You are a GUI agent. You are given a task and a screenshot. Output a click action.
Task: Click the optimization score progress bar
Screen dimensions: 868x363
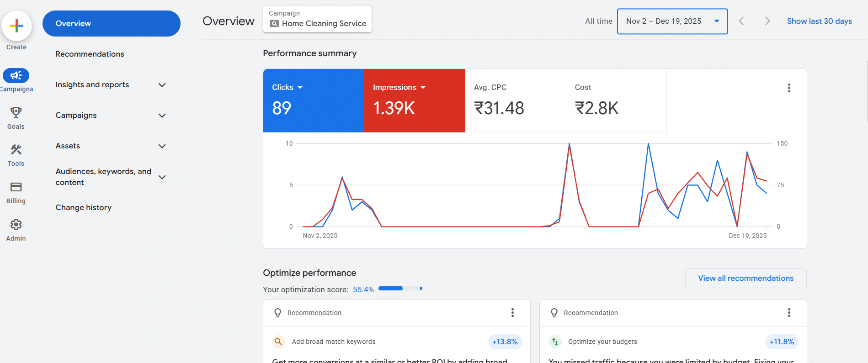400,289
